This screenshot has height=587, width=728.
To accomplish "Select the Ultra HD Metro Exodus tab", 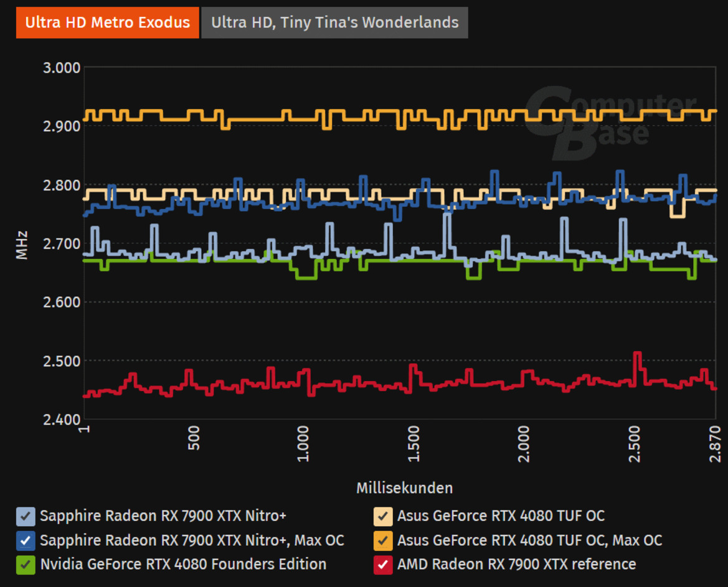I will coord(106,22).
